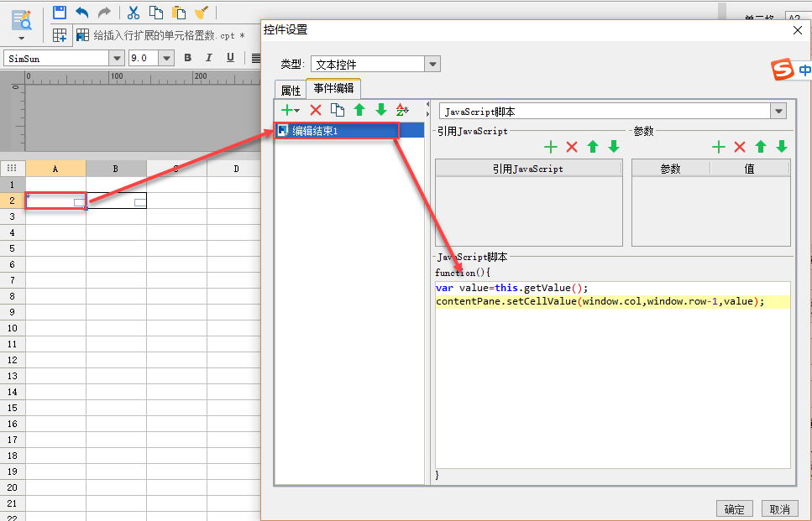Screen dimensions: 812x521
Task: Move the selected event down
Action: 381,110
